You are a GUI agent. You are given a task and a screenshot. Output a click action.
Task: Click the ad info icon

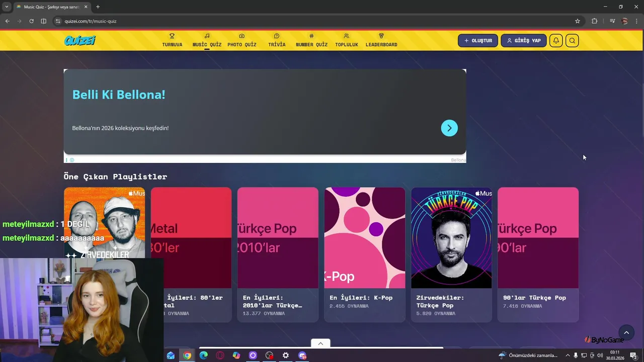[x=72, y=160]
